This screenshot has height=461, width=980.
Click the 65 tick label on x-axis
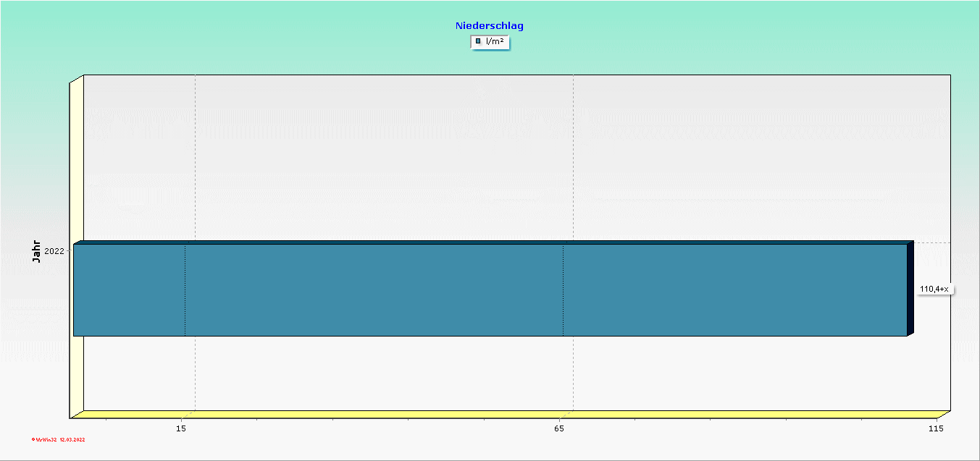[559, 429]
